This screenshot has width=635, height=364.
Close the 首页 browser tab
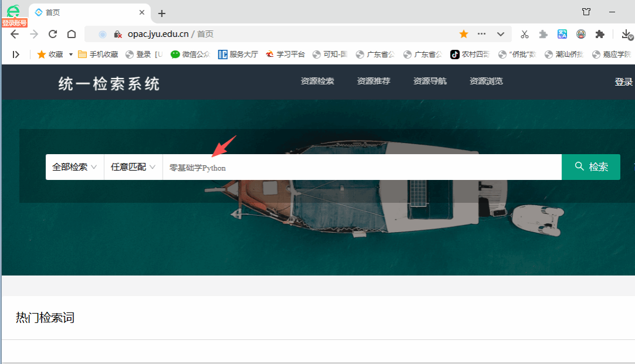point(142,12)
